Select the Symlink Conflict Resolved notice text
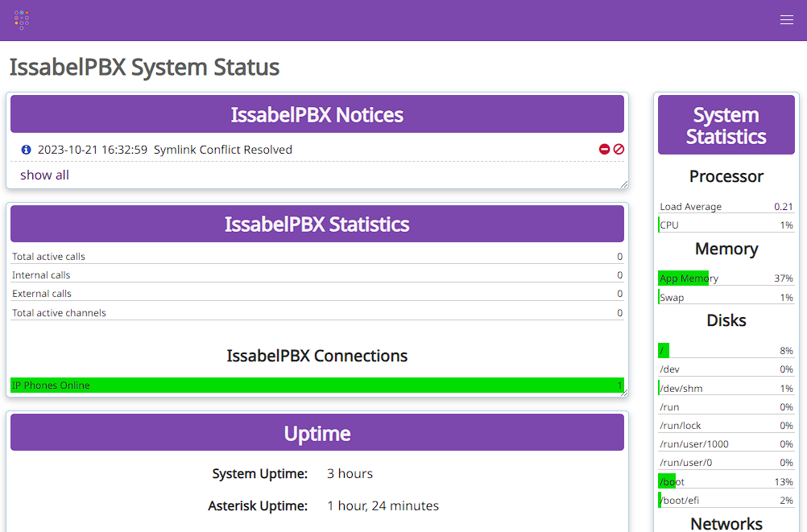 (223, 150)
